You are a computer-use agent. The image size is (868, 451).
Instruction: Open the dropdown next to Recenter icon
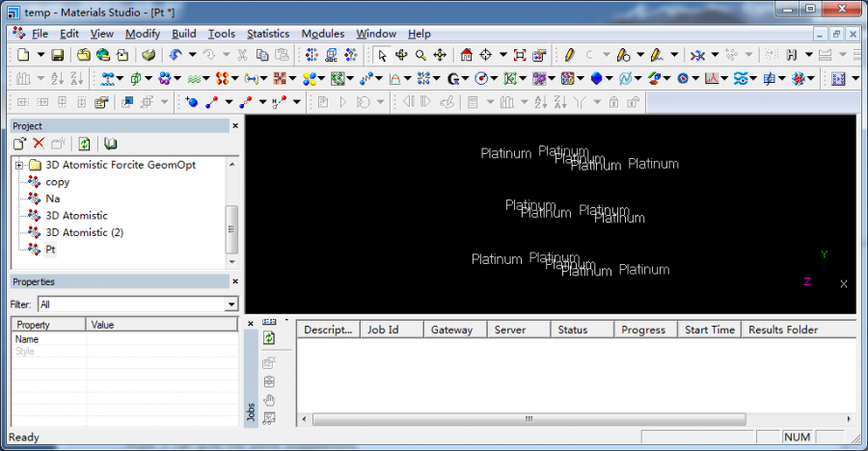coord(502,55)
